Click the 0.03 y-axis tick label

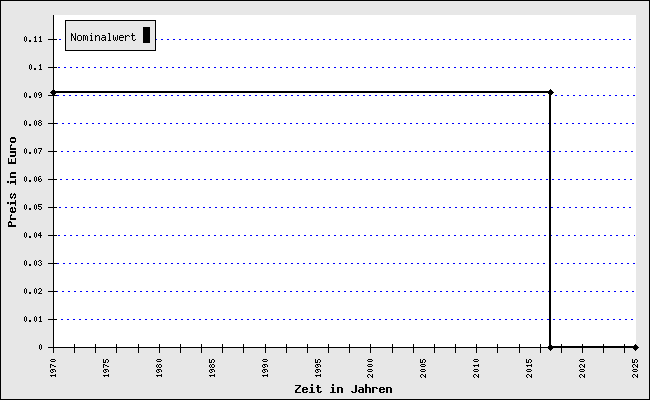36,263
